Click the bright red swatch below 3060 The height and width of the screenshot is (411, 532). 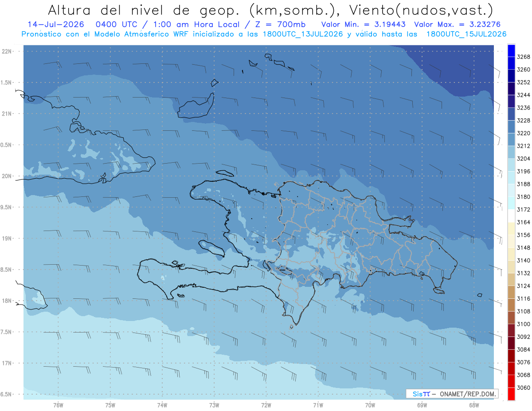pos(511,394)
